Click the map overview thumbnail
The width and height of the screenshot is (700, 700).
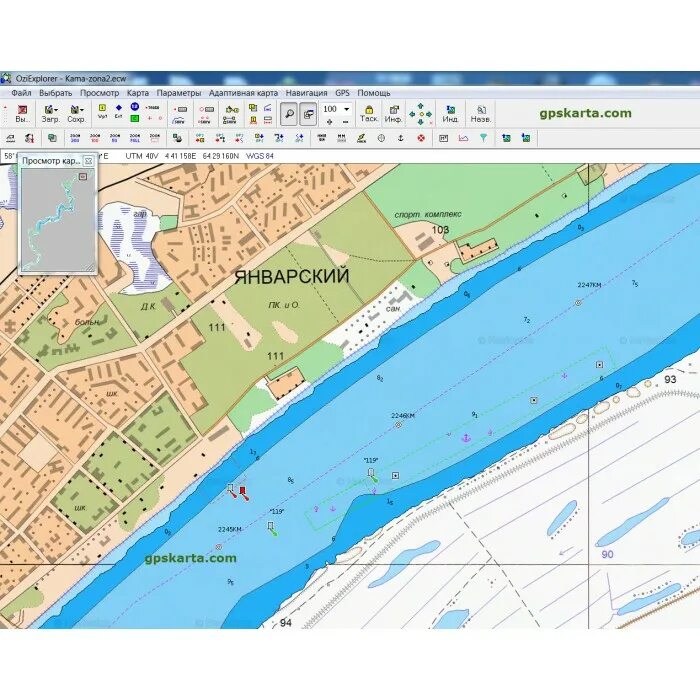(58, 220)
